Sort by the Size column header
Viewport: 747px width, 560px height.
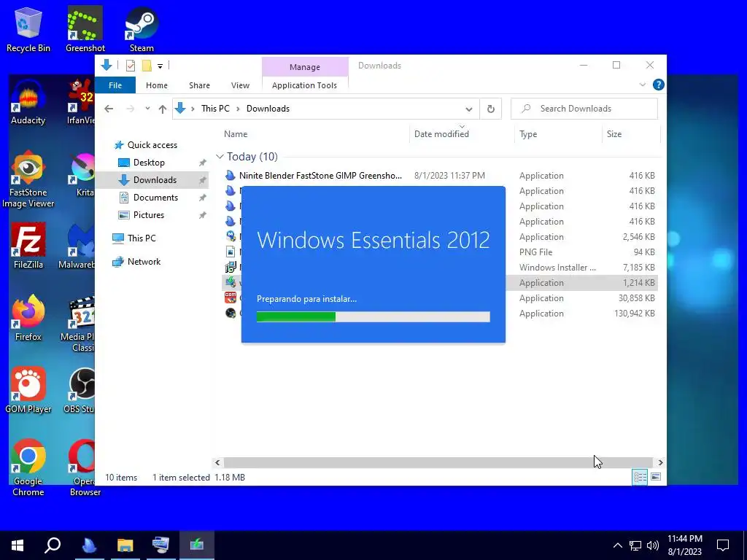[x=631, y=134]
